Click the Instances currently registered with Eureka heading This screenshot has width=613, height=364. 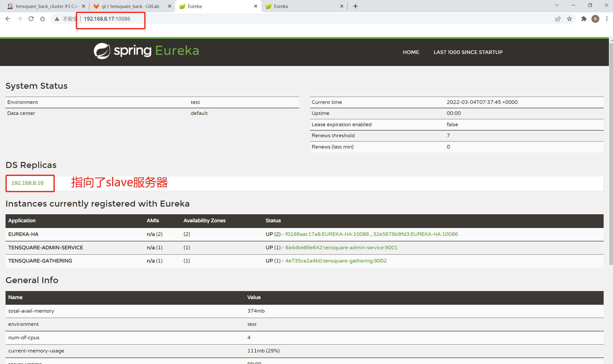tap(97, 203)
